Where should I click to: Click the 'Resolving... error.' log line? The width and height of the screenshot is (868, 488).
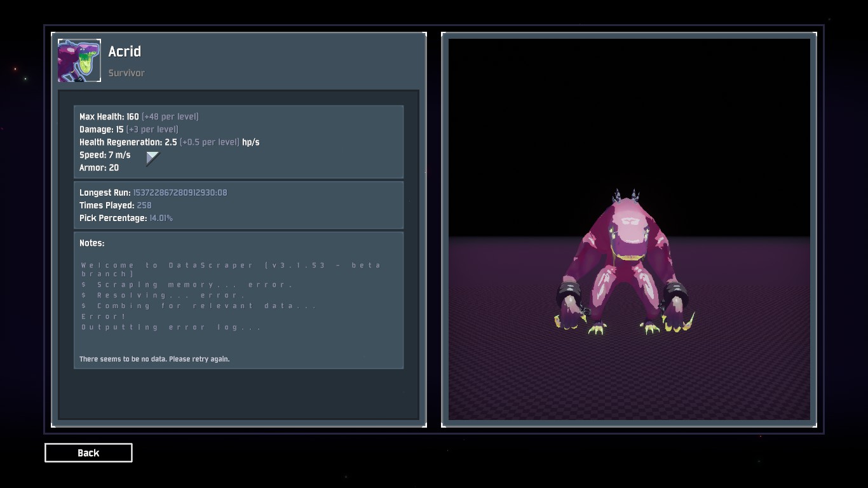(x=163, y=295)
